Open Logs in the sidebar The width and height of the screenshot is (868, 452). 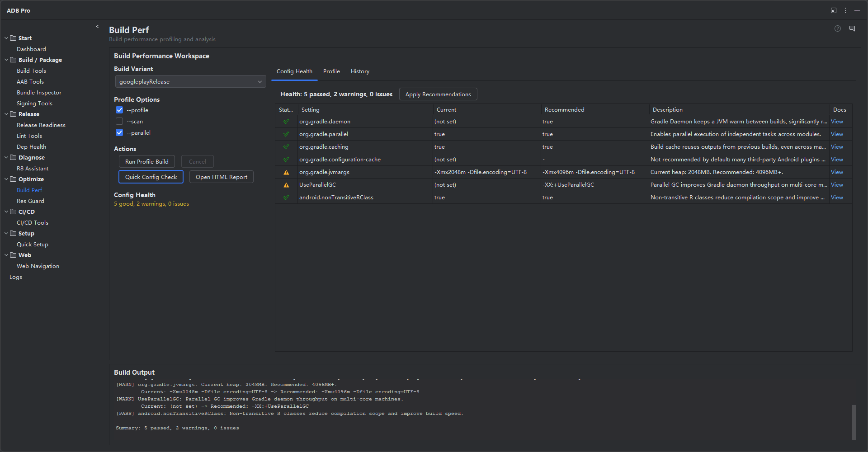pos(16,277)
